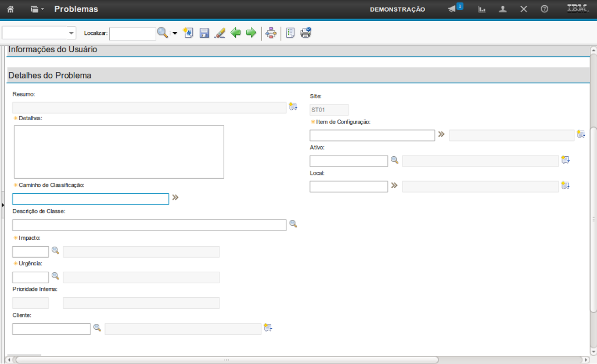Open the workflow routing icon
This screenshot has height=364, width=597.
pos(271,33)
